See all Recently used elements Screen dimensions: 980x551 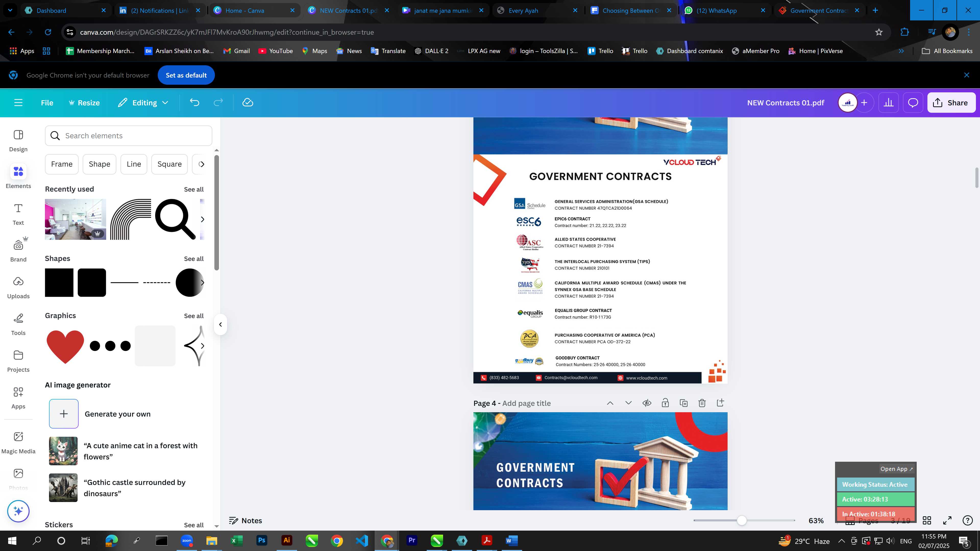[194, 189]
